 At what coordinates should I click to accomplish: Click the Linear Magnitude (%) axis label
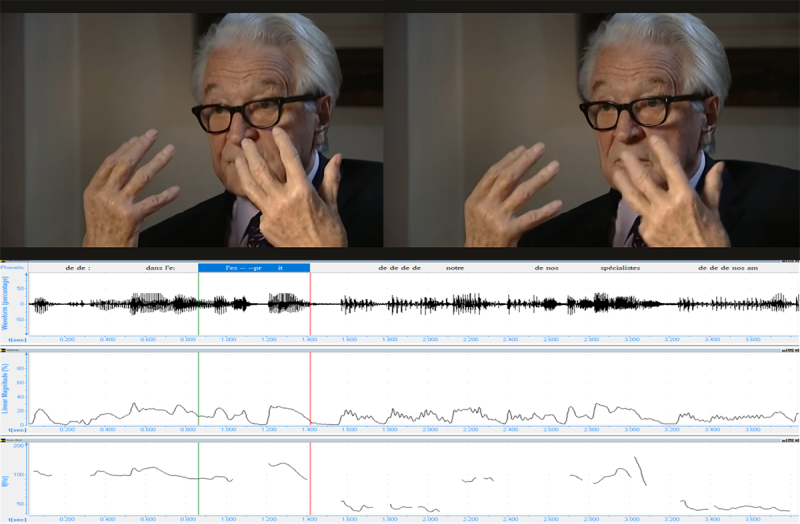point(6,388)
